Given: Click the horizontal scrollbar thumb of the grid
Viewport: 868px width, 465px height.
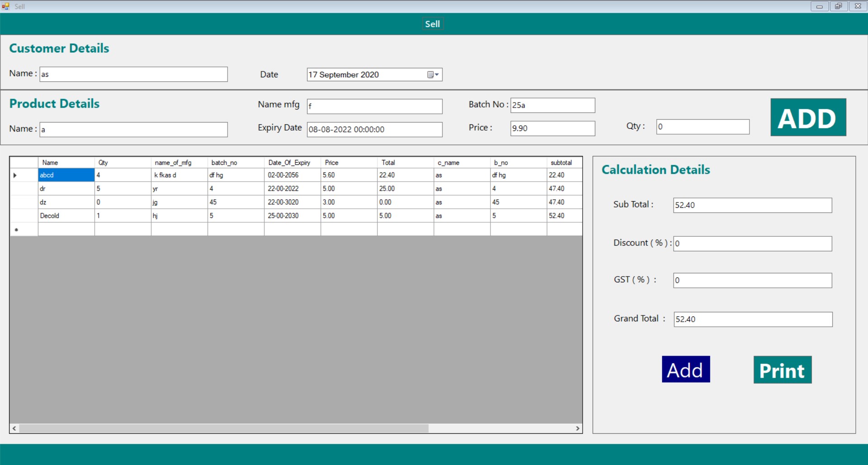Looking at the screenshot, I should 223,428.
